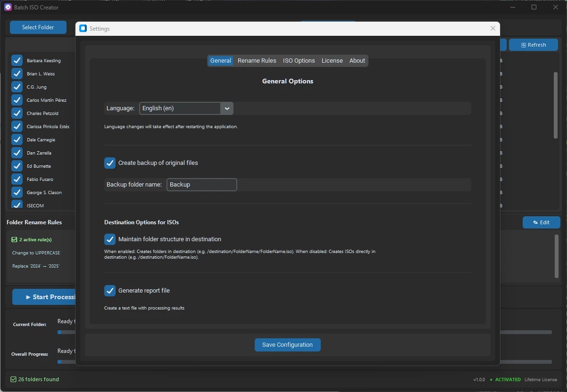Click the Select Folder button
The height and width of the screenshot is (392, 567).
(x=38, y=27)
